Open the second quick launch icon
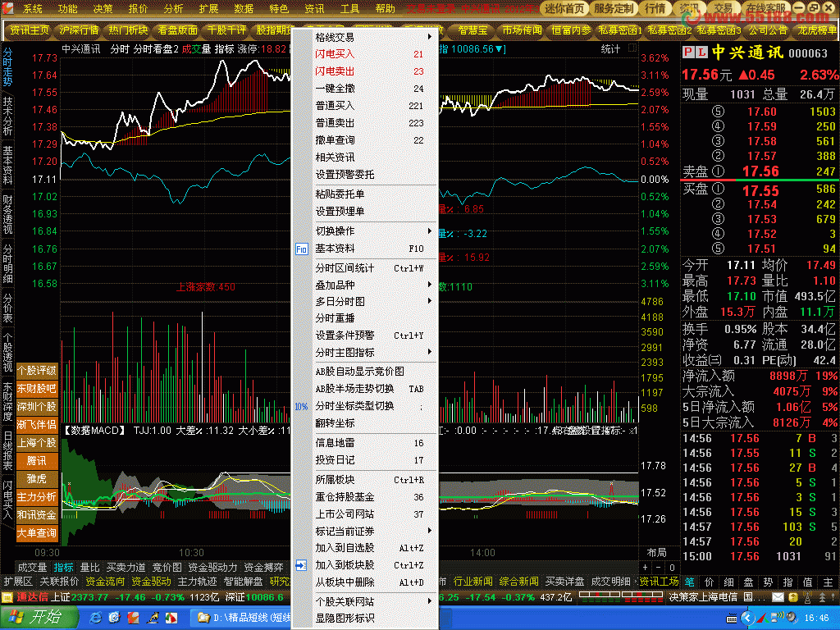The image size is (840, 630). pos(114,618)
